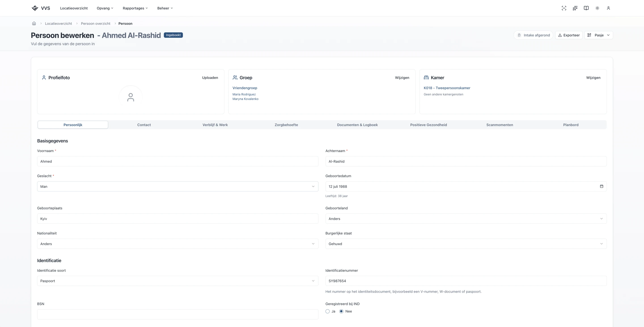
Task: Expand the Pasje dropdown button
Action: (599, 35)
